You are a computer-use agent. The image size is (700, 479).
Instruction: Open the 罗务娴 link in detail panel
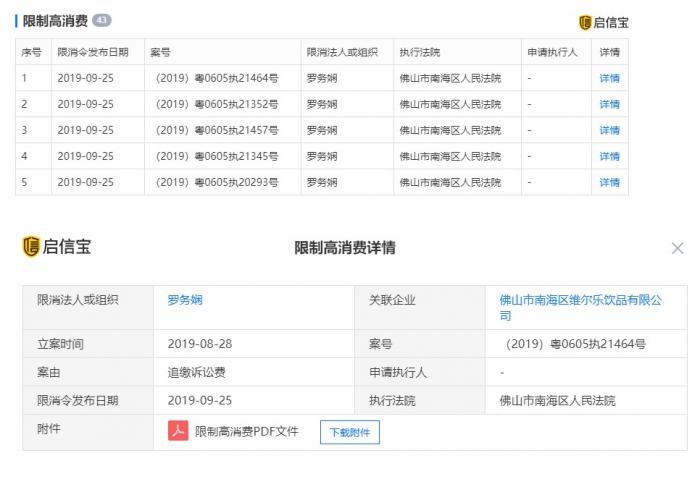(185, 300)
